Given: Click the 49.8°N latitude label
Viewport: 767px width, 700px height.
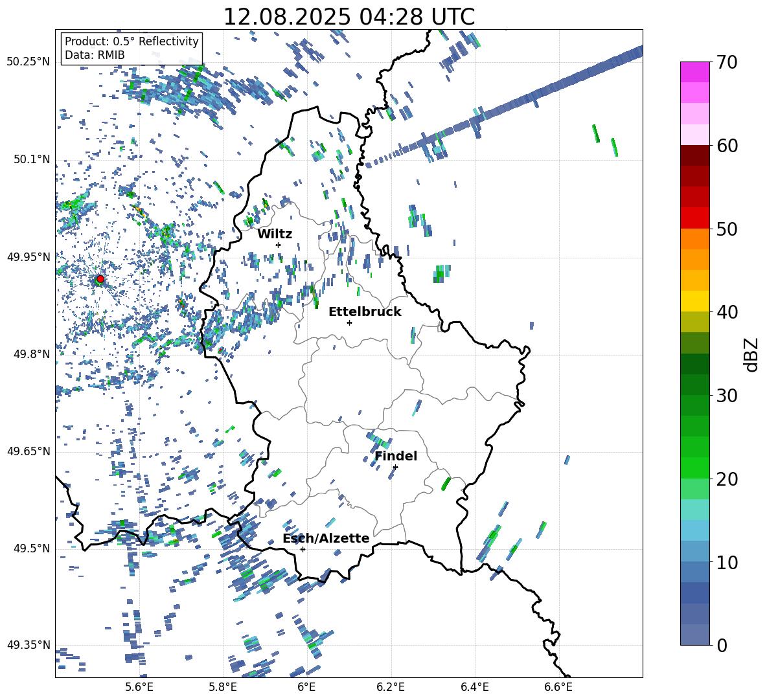Looking at the screenshot, I should tap(31, 354).
